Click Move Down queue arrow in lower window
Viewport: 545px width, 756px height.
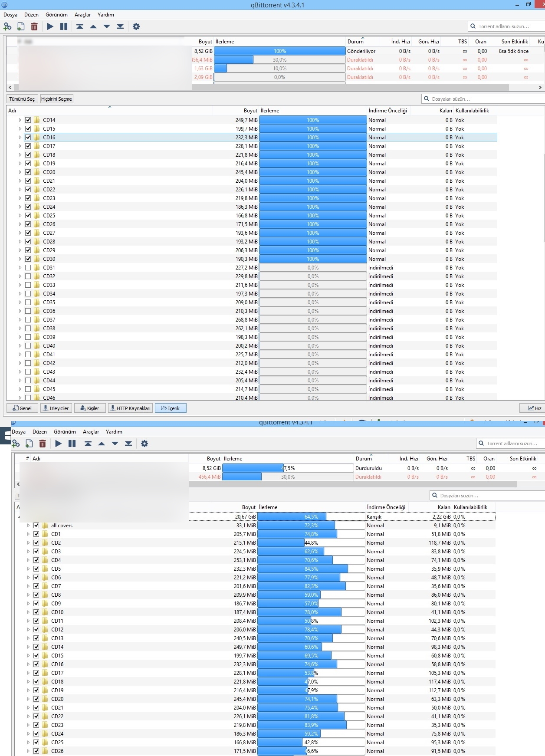click(x=115, y=444)
